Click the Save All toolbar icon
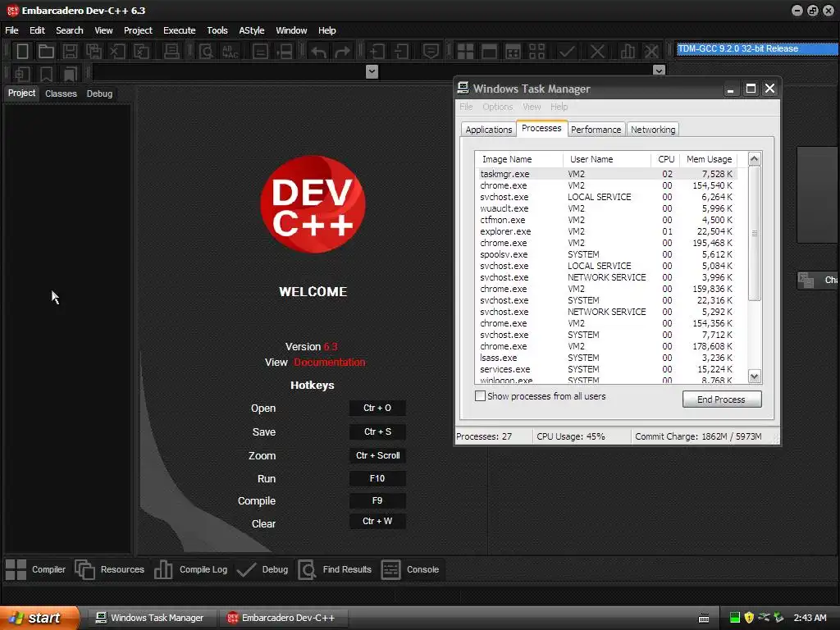The height and width of the screenshot is (630, 840). pyautogui.click(x=94, y=52)
